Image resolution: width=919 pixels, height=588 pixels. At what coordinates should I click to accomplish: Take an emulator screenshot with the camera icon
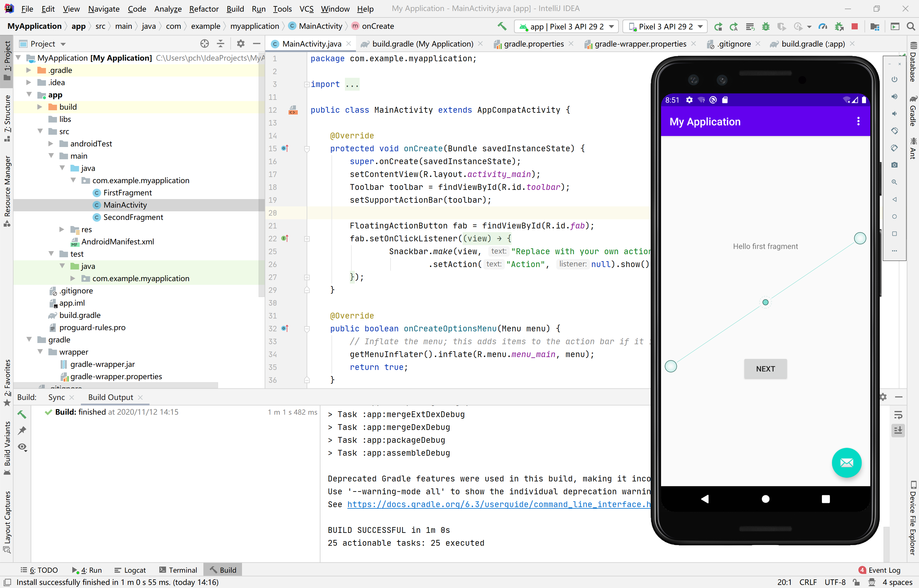pyautogui.click(x=894, y=165)
